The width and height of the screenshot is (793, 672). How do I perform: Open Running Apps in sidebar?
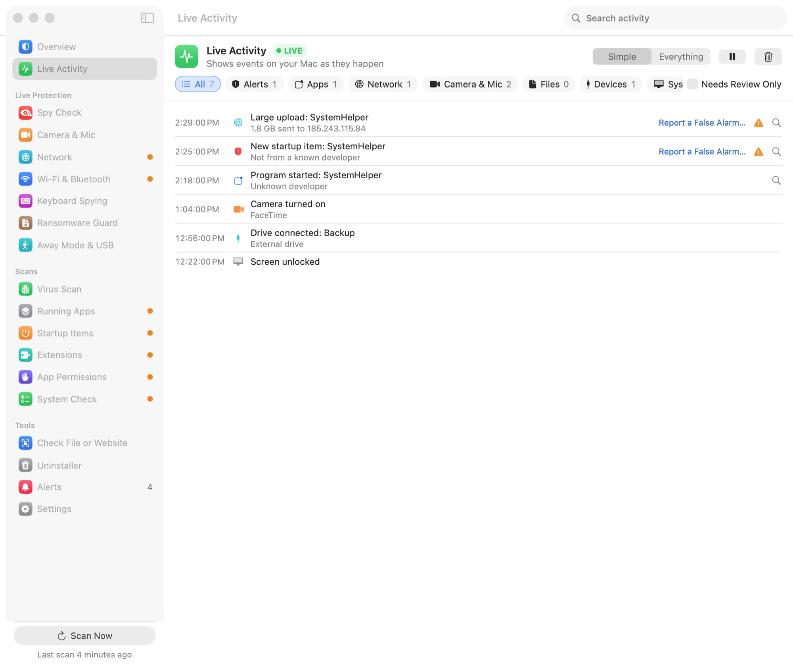coord(84,311)
